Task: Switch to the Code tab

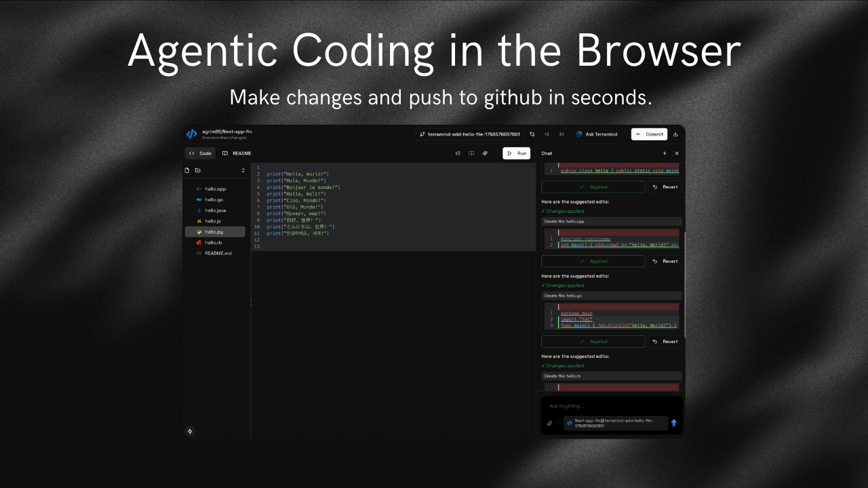Action: tap(200, 153)
